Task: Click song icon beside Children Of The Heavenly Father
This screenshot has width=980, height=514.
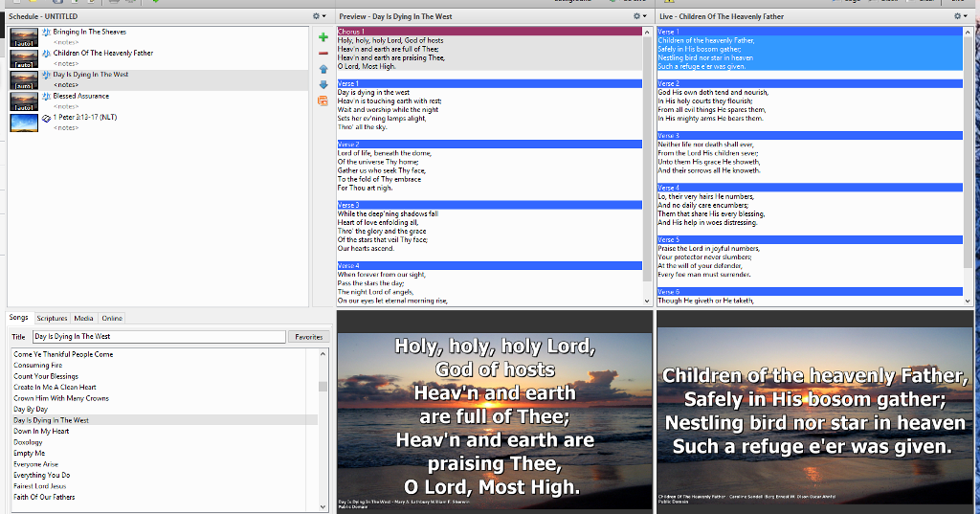Action: pyautogui.click(x=46, y=54)
